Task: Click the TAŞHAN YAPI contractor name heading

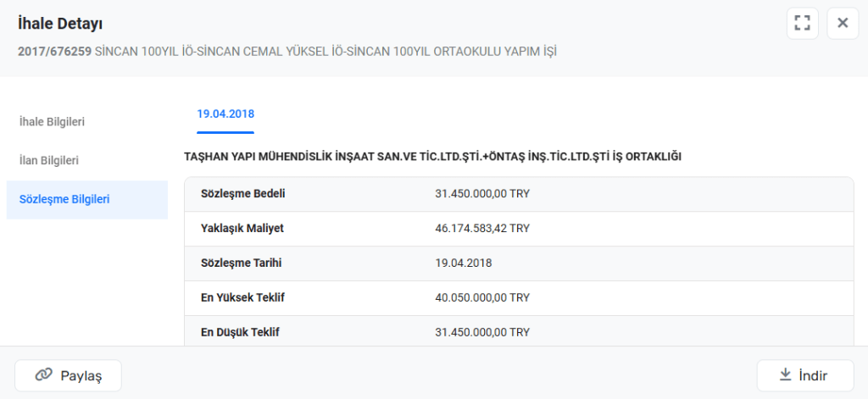Action: pos(432,157)
